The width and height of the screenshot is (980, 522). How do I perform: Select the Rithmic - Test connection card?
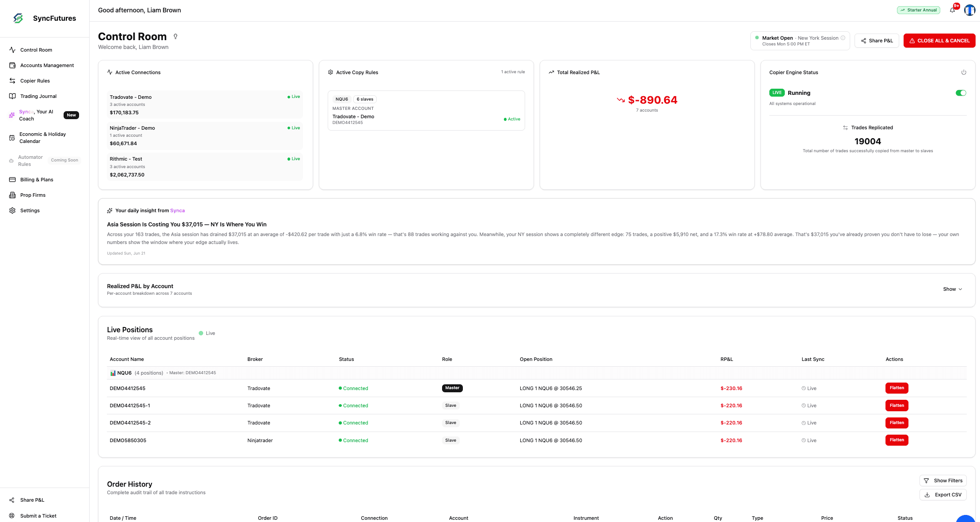(x=205, y=167)
